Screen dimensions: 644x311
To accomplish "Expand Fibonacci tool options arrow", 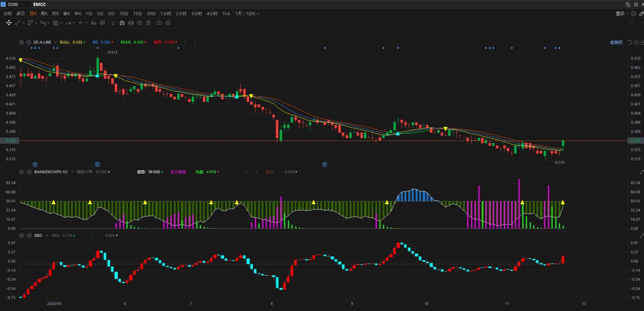I will 61,23.
